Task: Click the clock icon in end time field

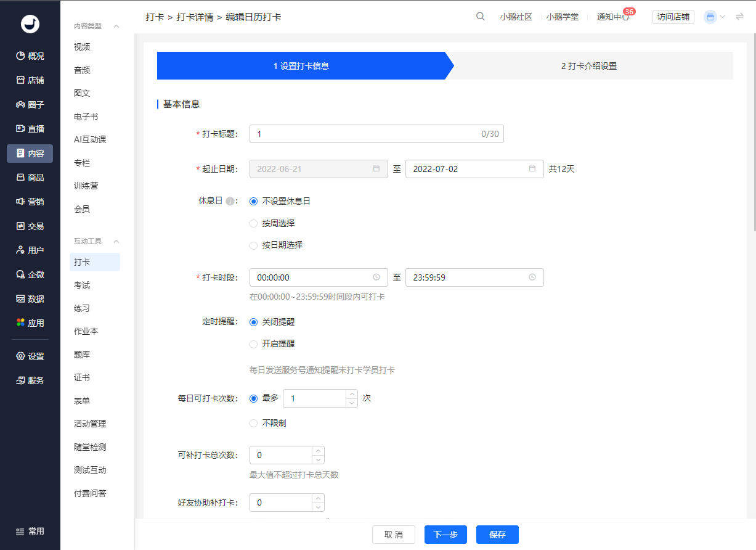Action: [x=532, y=277]
